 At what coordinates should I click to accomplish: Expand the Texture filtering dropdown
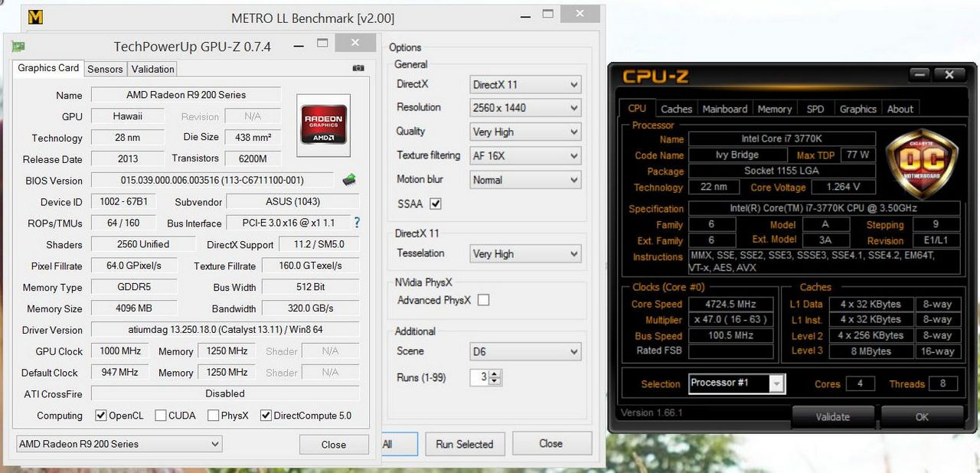coord(525,156)
